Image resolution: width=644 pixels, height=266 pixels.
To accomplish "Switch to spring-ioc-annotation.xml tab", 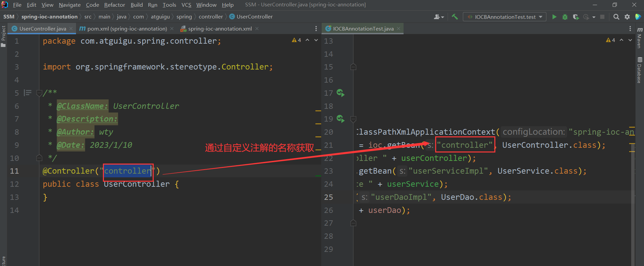I will coord(220,29).
